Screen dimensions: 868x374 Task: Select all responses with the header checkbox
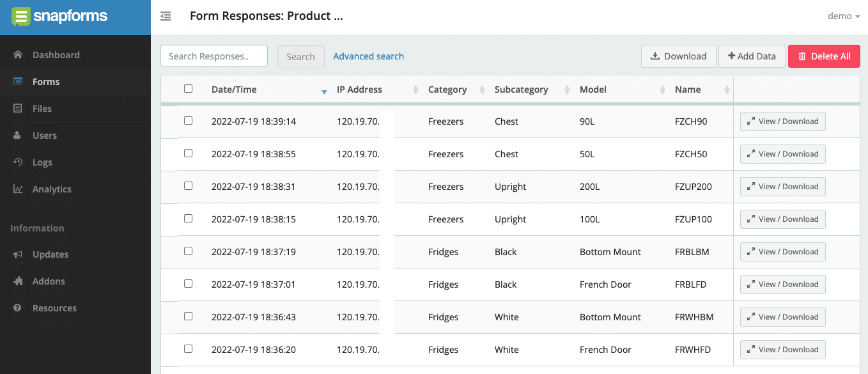188,89
